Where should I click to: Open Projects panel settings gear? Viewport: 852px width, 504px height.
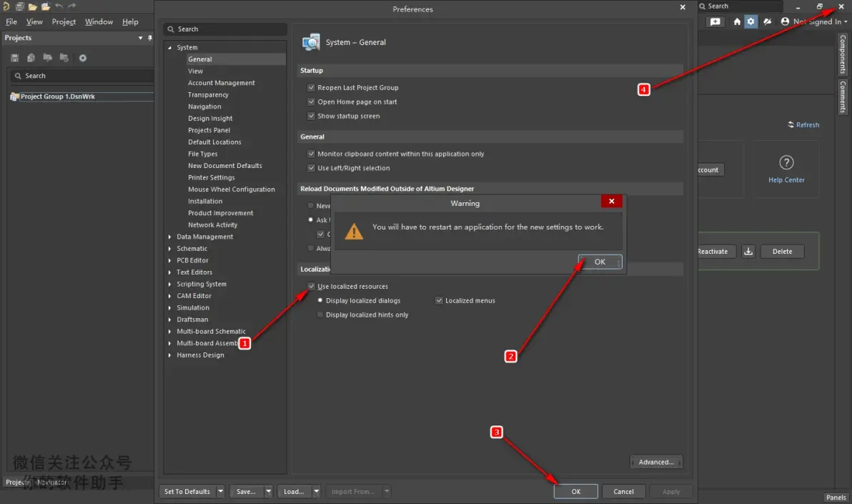pos(83,58)
